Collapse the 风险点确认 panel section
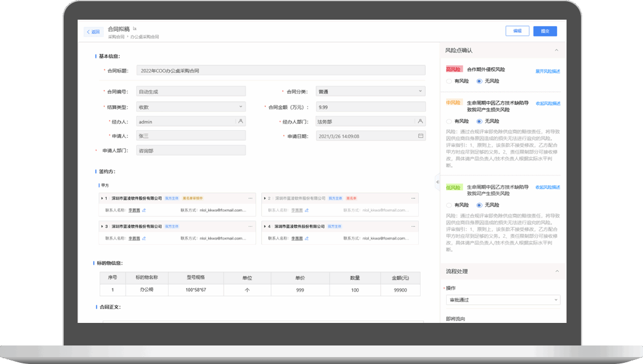Viewport: 643px width, 364px height. 557,51
